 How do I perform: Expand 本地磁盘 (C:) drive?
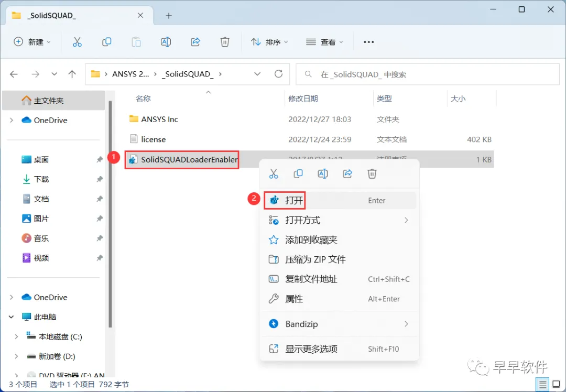coord(16,336)
